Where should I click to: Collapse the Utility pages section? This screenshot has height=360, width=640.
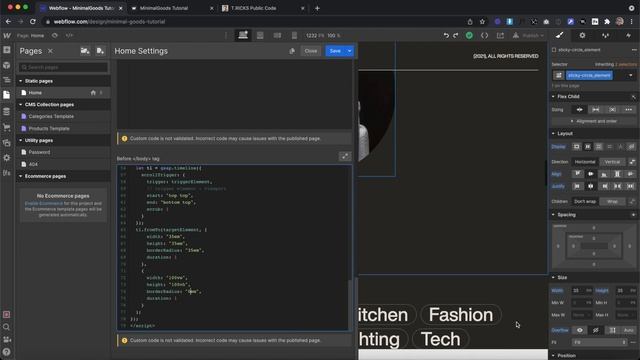point(20,140)
